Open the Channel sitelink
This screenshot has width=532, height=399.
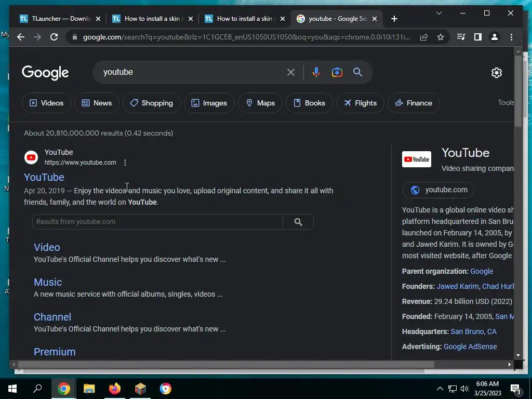click(x=52, y=317)
